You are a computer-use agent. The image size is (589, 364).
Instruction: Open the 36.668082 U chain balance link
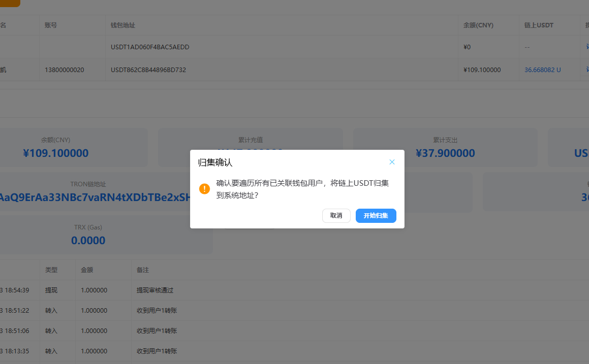(x=542, y=70)
